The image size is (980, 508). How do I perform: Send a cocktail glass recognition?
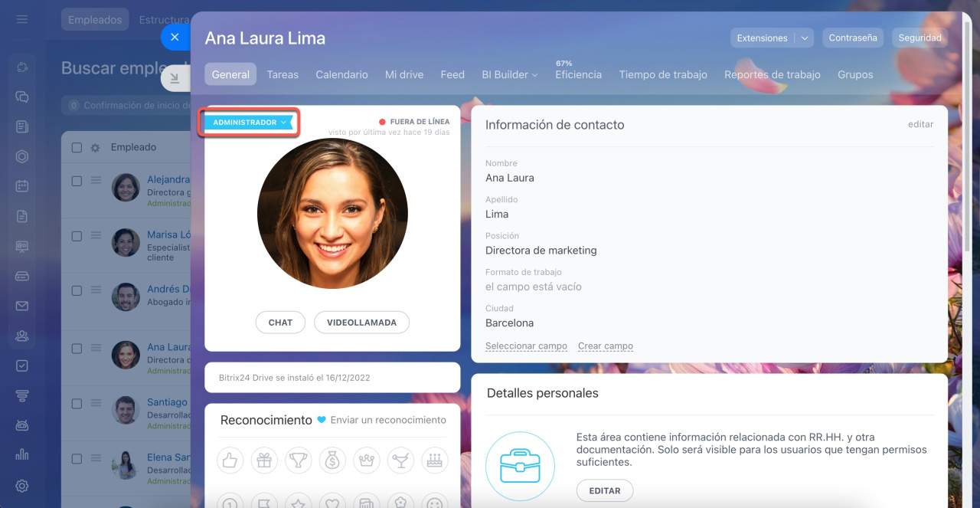[400, 460]
